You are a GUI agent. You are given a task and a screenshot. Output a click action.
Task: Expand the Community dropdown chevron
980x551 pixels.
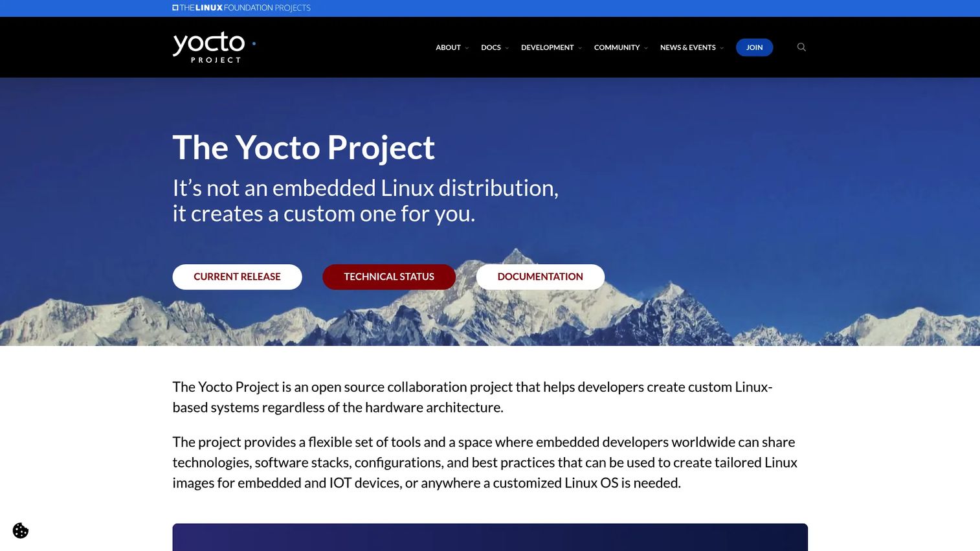(x=646, y=48)
